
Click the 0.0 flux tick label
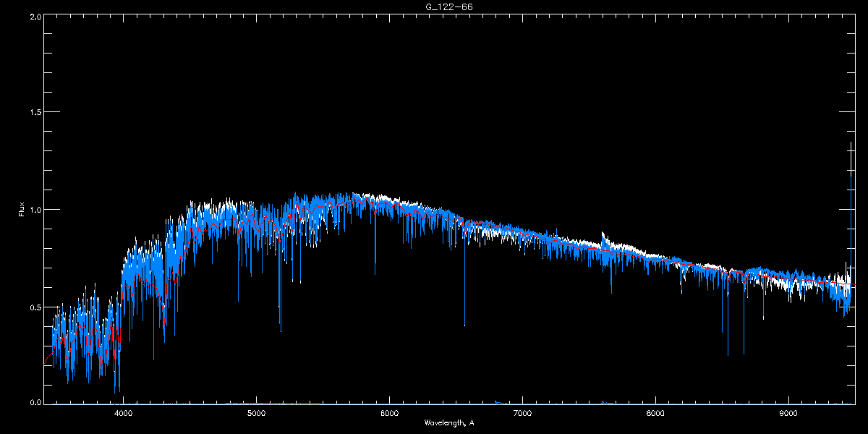click(x=33, y=402)
